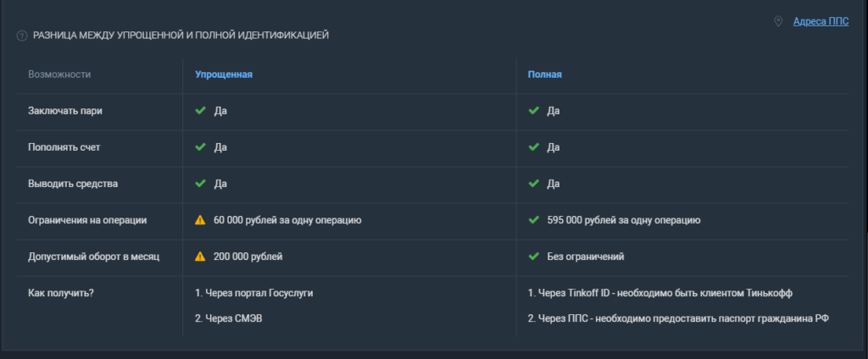The width and height of the screenshot is (868, 359).
Task: Click Да in Выводить средства, Полная column
Action: 554,184
